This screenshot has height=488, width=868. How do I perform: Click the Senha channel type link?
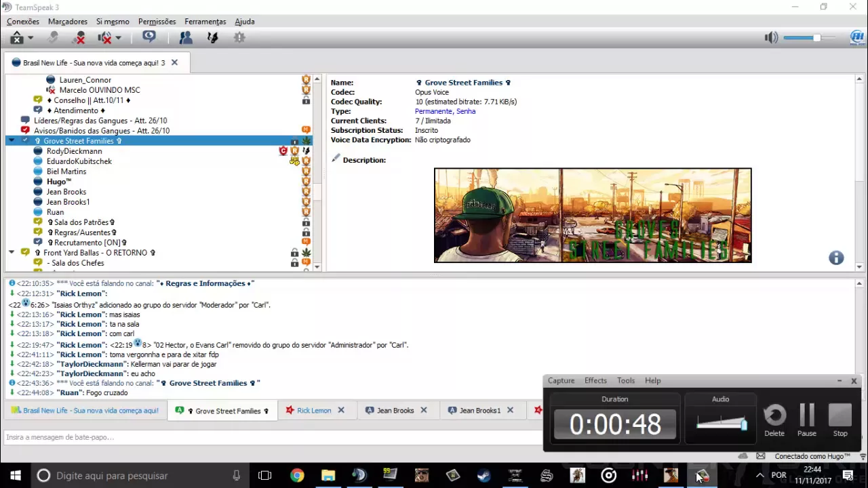[x=466, y=111]
